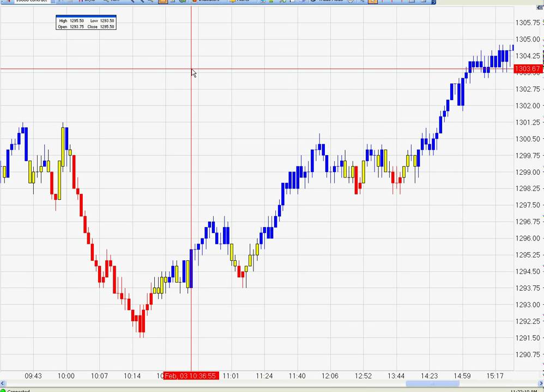Click the 1301.25 price axis label
Viewport: 544px width, 392px height.
tap(528, 122)
